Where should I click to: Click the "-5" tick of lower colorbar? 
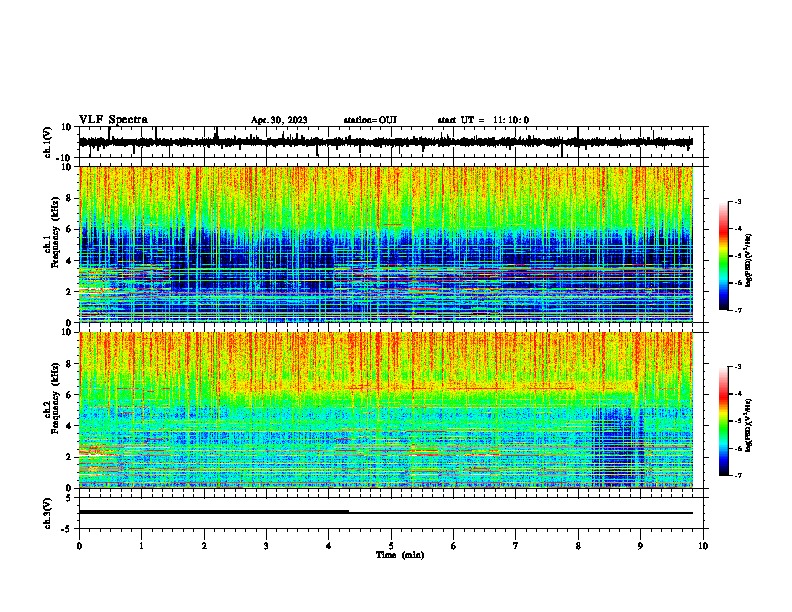coord(738,421)
